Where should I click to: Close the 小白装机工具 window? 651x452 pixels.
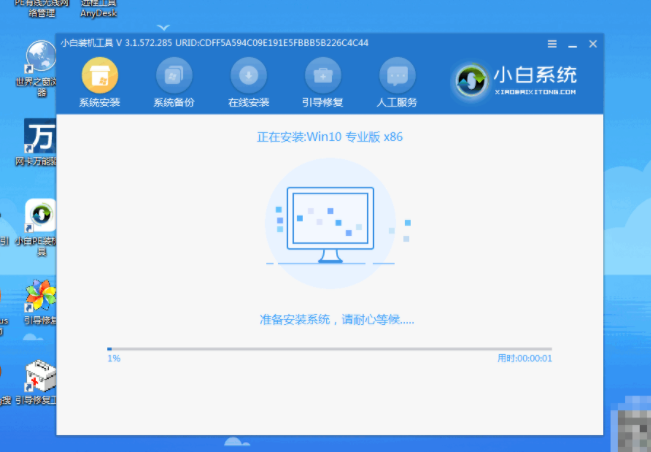click(593, 44)
